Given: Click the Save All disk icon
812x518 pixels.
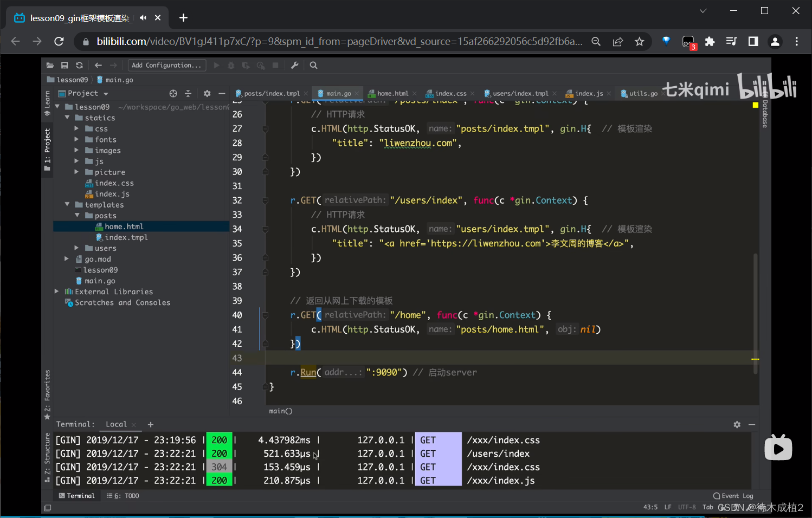Looking at the screenshot, I should 65,66.
